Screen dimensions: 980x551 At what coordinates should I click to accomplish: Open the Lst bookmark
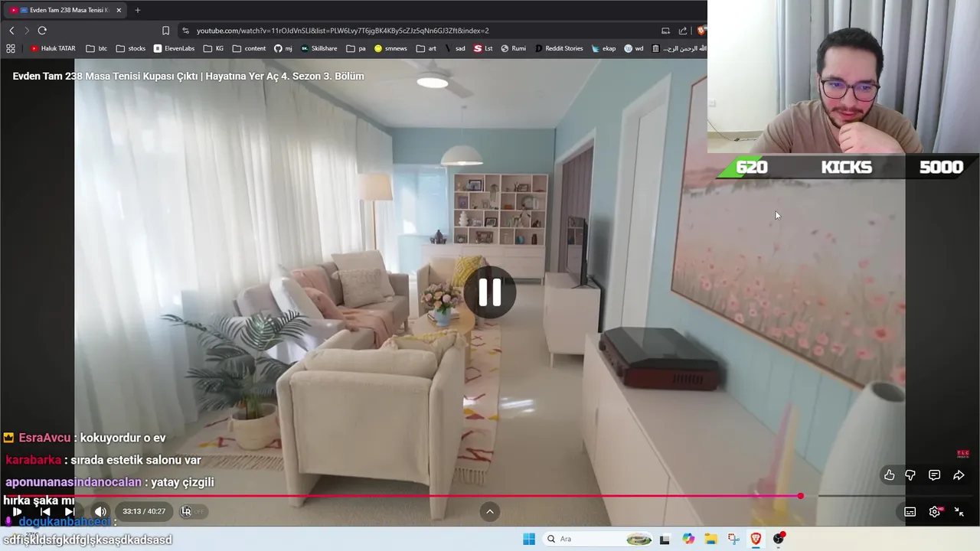483,48
